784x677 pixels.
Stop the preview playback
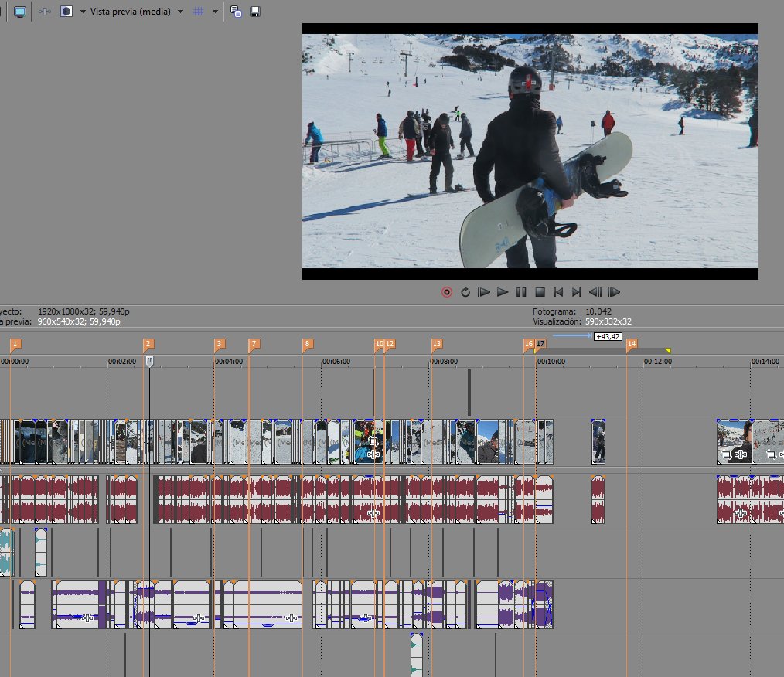click(540, 292)
